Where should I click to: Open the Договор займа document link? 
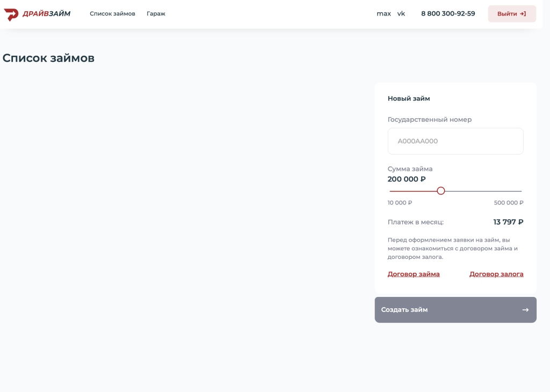(414, 274)
